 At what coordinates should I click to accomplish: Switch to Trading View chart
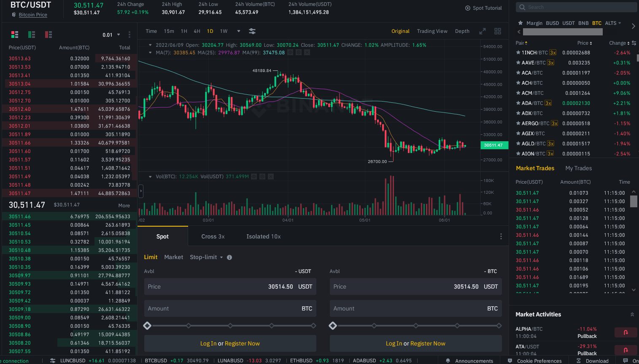pos(432,31)
